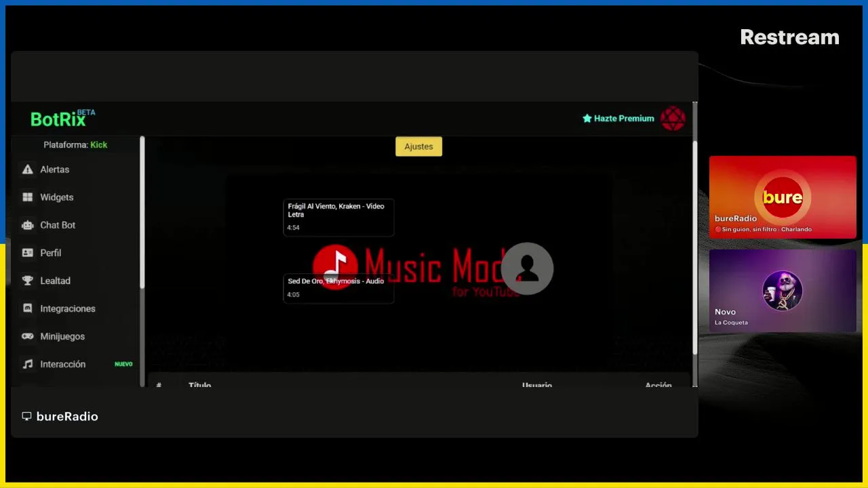Select the Sed De Oro, Ekhymosis song card
The height and width of the screenshot is (488, 868).
tap(338, 288)
